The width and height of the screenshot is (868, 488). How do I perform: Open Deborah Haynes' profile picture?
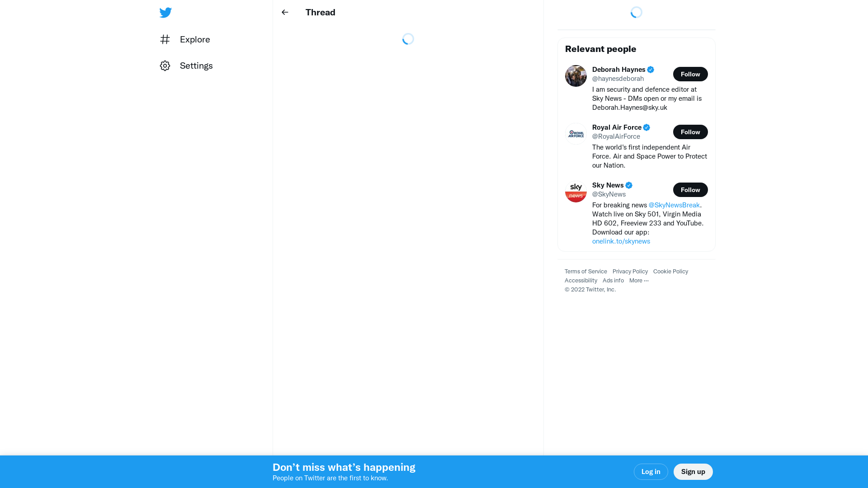576,76
